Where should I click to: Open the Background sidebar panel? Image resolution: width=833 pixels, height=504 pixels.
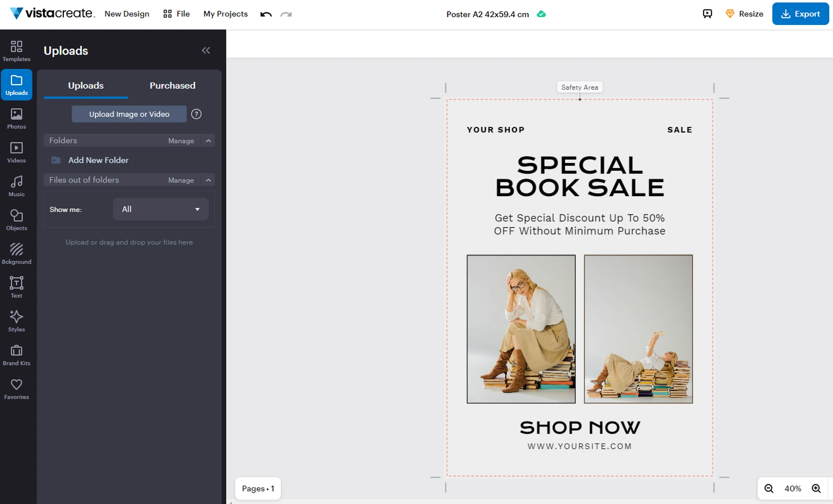pyautogui.click(x=16, y=253)
